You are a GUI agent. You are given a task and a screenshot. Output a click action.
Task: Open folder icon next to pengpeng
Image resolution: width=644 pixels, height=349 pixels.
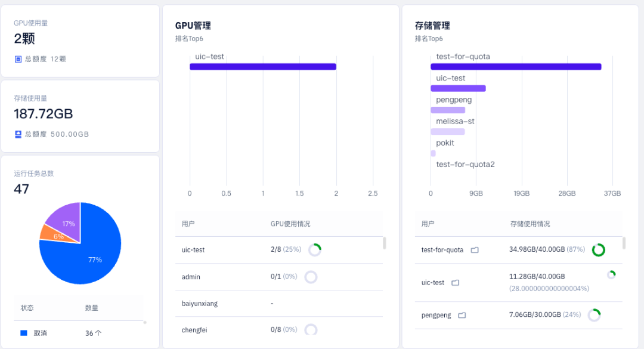(462, 315)
